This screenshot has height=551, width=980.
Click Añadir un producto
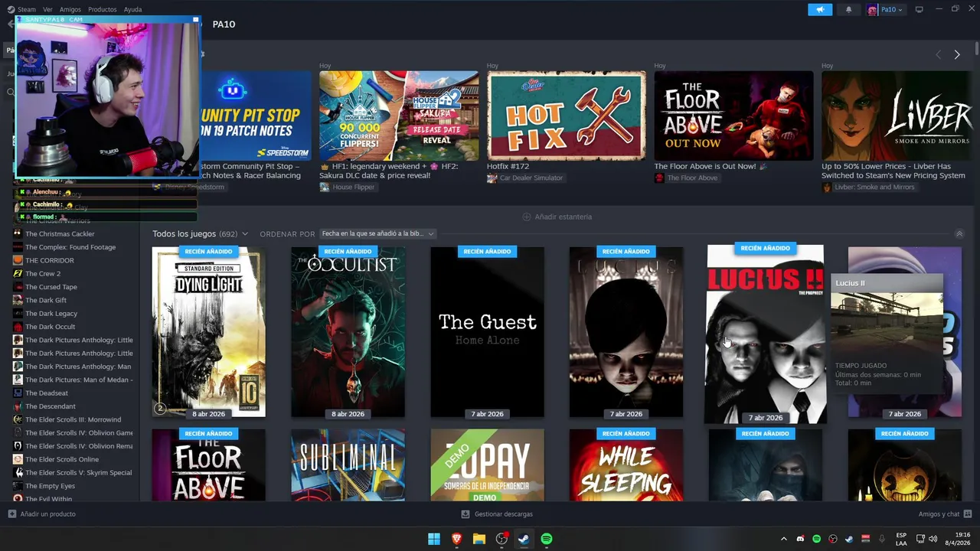pos(42,514)
